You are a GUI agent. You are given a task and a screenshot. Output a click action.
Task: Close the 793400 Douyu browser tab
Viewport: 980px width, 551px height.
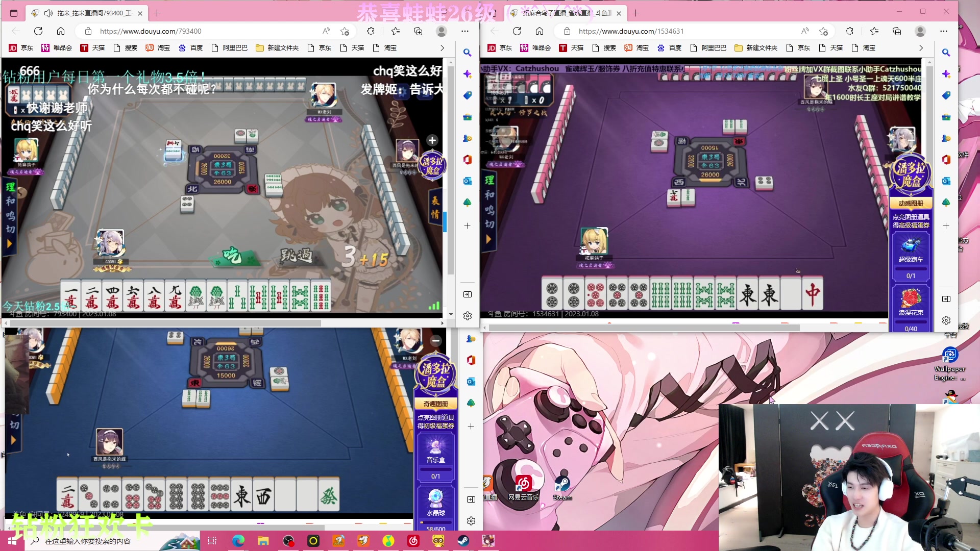point(140,13)
